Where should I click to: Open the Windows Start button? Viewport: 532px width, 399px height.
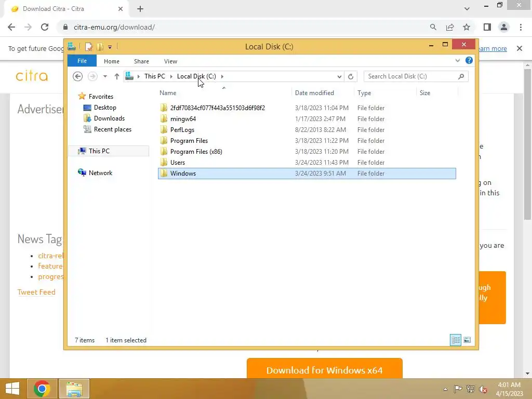pyautogui.click(x=12, y=389)
